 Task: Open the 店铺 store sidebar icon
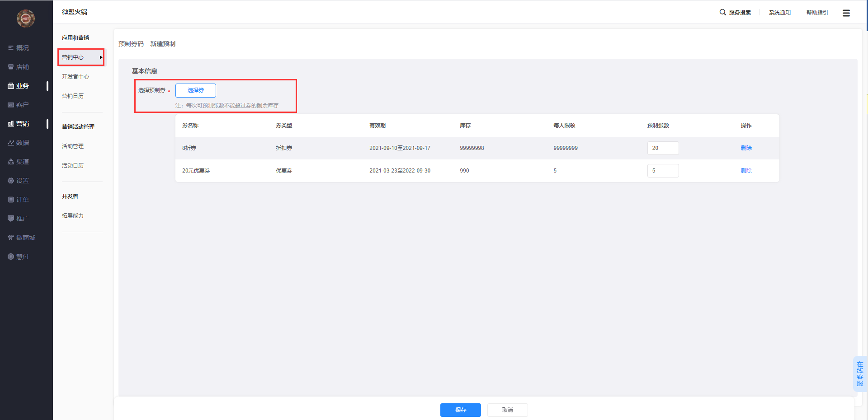tap(11, 67)
